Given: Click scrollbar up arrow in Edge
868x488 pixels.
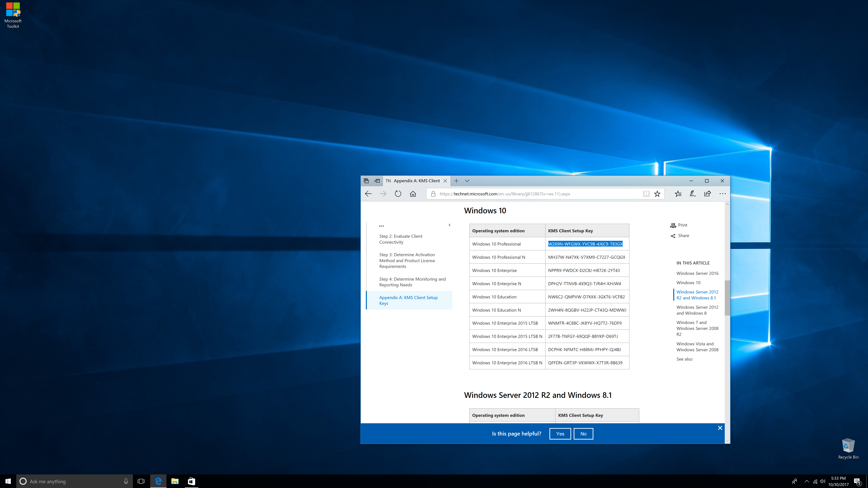Looking at the screenshot, I should coord(727,204).
